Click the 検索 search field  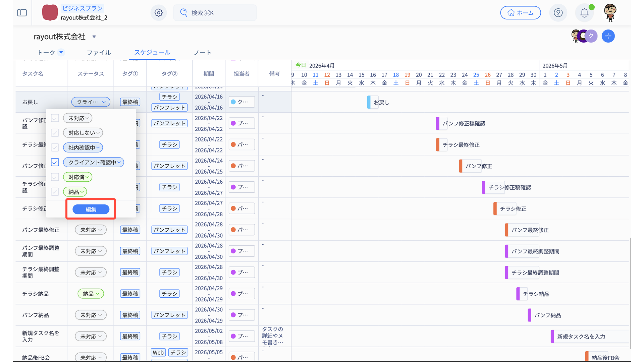[215, 13]
